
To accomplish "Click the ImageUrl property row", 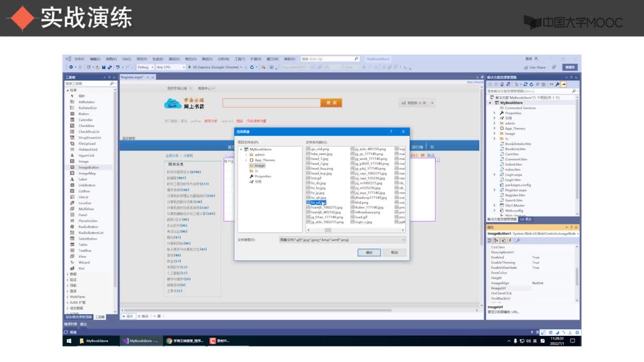I will coord(532,288).
